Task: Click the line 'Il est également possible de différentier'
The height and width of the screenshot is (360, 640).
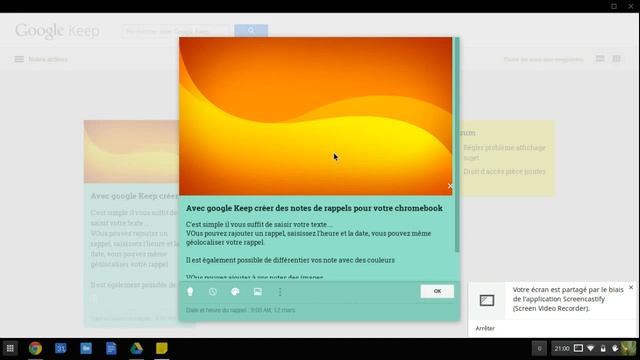Action: pos(290,260)
